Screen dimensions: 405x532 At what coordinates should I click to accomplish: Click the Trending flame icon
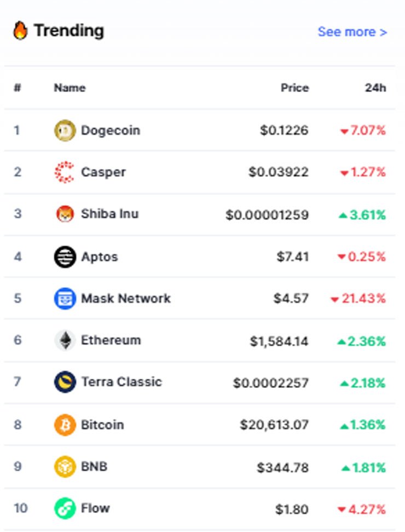click(x=20, y=31)
